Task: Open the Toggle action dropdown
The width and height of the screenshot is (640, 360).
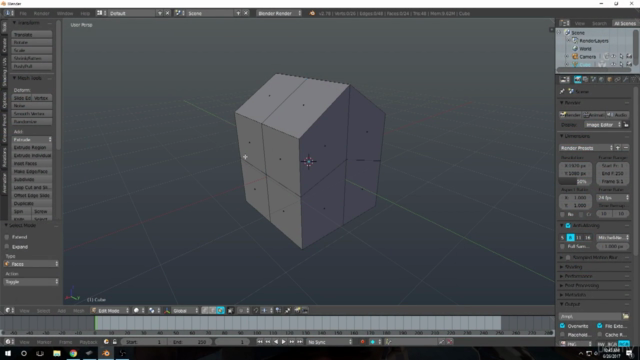Action: [x=31, y=282]
